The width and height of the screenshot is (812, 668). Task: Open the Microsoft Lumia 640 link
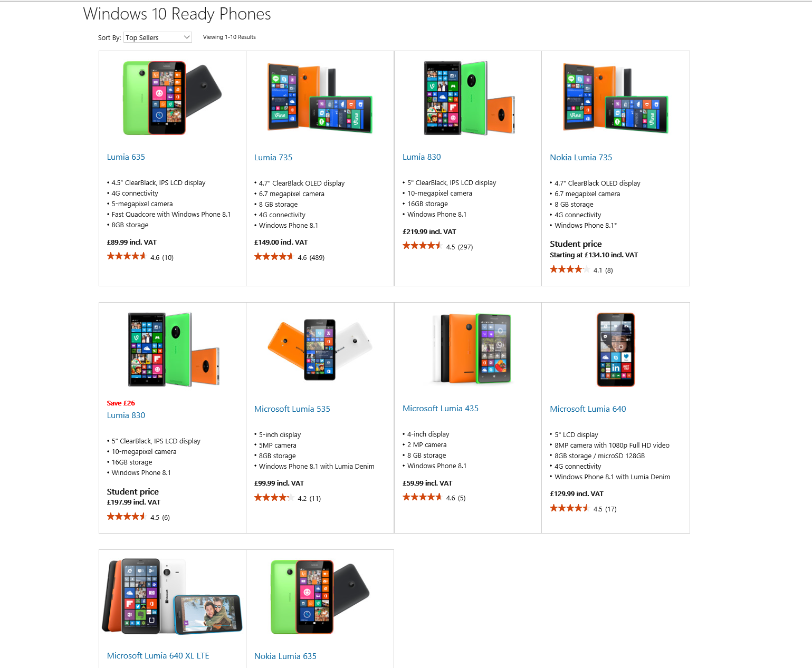coord(588,409)
